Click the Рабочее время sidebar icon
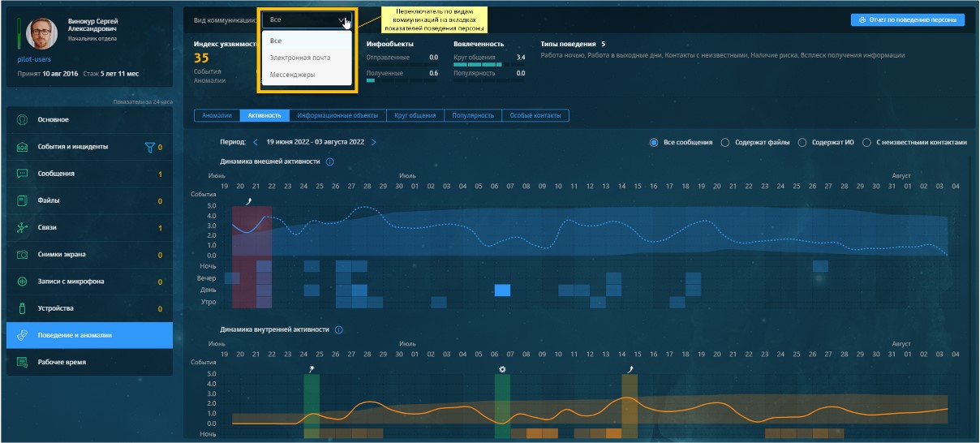Viewport: 980px width, 443px height. point(23,362)
